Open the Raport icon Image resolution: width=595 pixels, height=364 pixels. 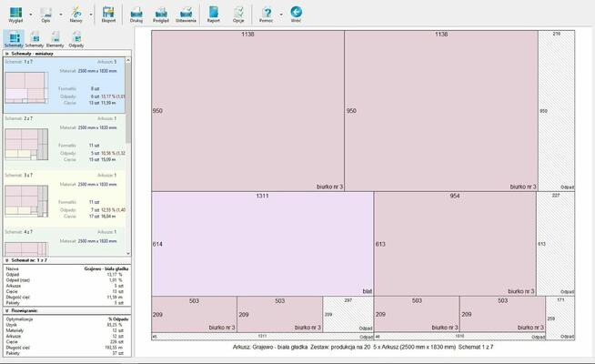[214, 13]
